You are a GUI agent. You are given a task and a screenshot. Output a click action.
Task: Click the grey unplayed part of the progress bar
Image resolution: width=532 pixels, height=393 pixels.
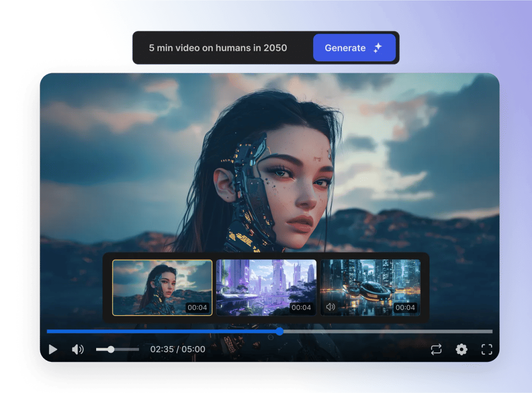click(387, 331)
